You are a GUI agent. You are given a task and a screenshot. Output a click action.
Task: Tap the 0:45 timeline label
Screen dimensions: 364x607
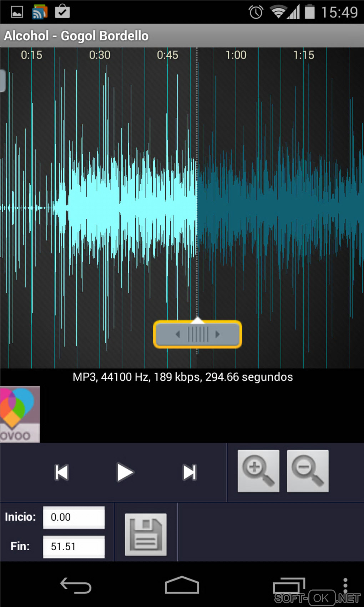[168, 55]
